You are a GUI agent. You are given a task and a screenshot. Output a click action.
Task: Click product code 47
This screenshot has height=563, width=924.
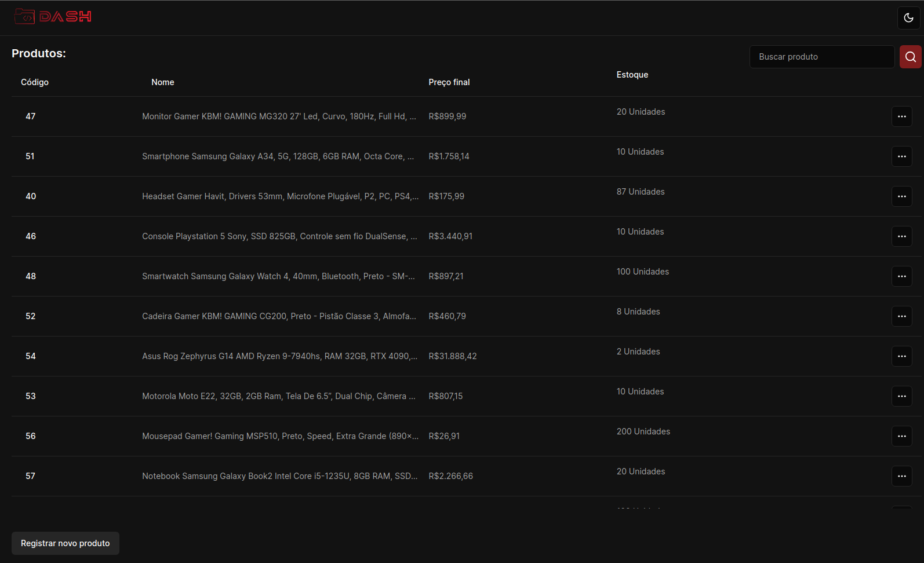click(31, 116)
